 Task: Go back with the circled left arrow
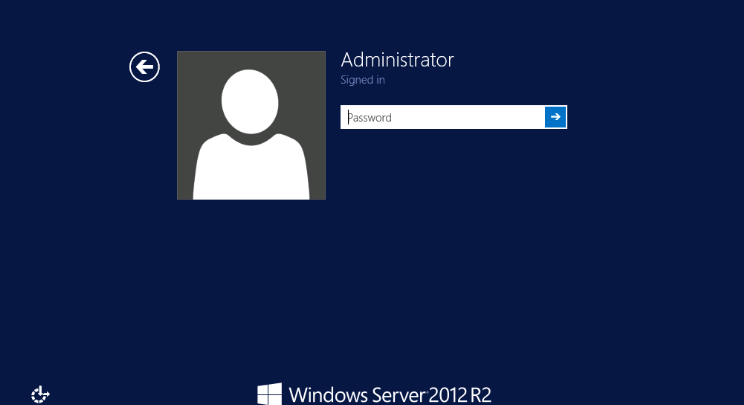tap(144, 67)
